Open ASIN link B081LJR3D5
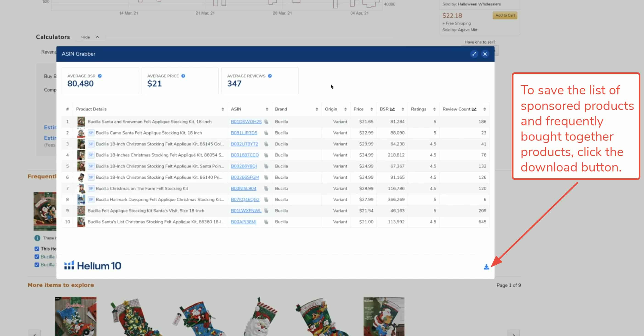Viewport: 644px width, 336px height. [244, 133]
